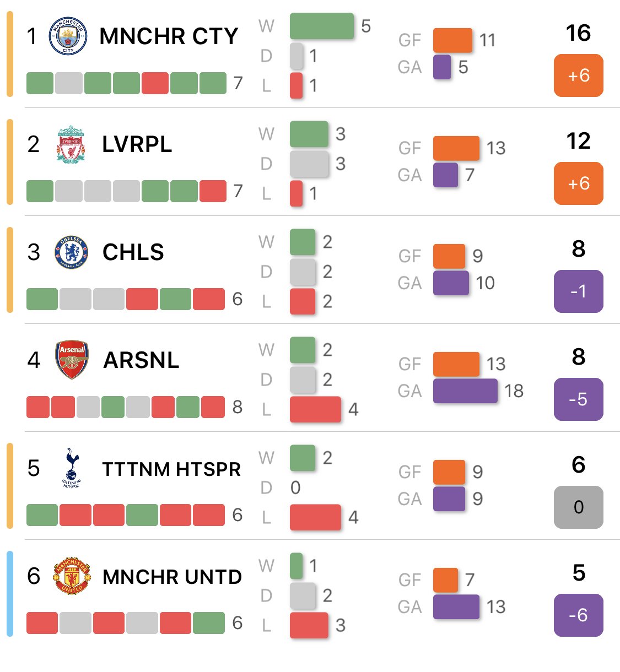Viewport: 620px width, 672px height.
Task: Click Manchester City green wins bar
Action: tap(322, 26)
